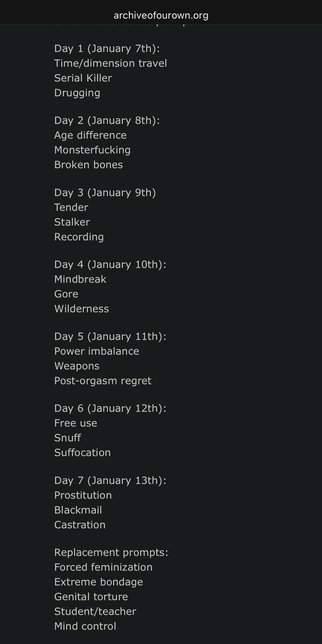Tap the archiveofourown.org address bar
The image size is (322, 644).
(161, 15)
